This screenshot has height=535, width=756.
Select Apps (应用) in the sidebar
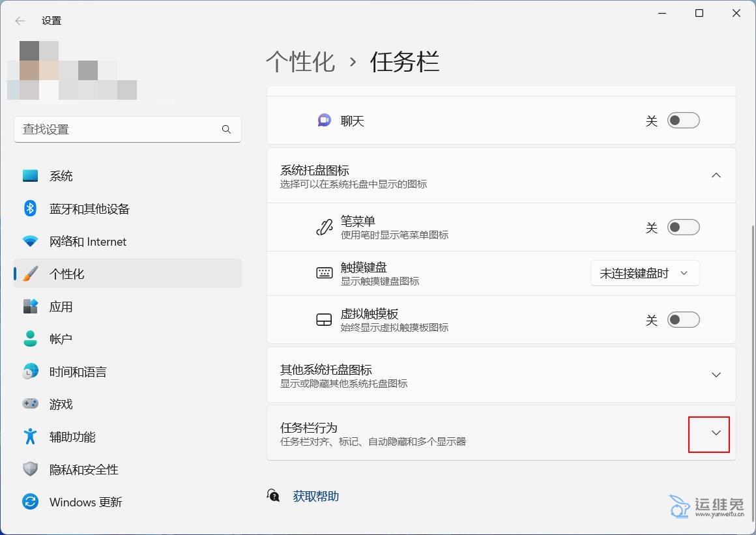point(61,306)
